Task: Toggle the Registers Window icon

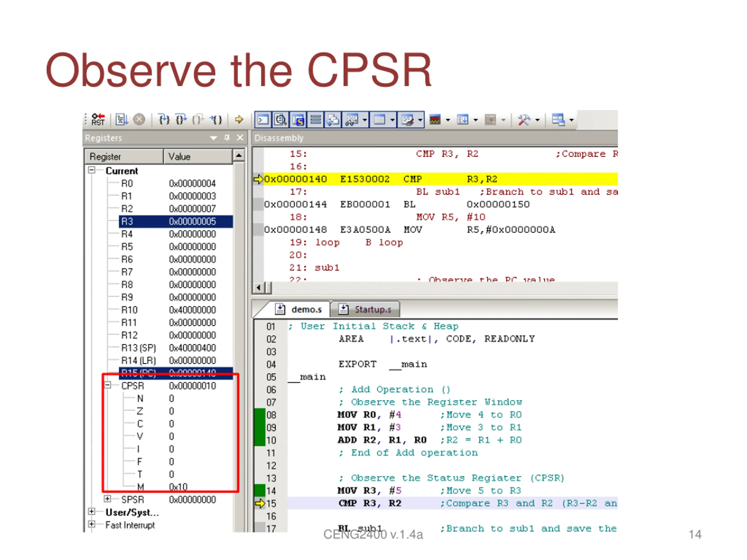Action: click(316, 120)
